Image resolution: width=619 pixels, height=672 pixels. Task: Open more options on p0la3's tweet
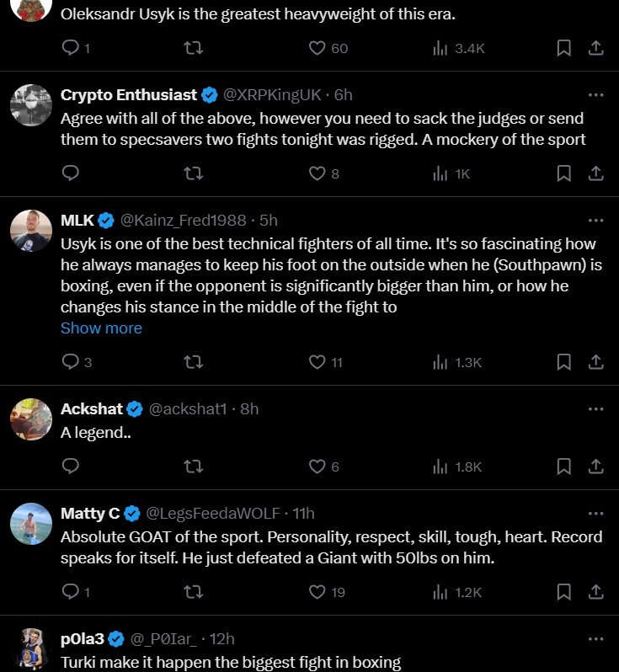(595, 637)
